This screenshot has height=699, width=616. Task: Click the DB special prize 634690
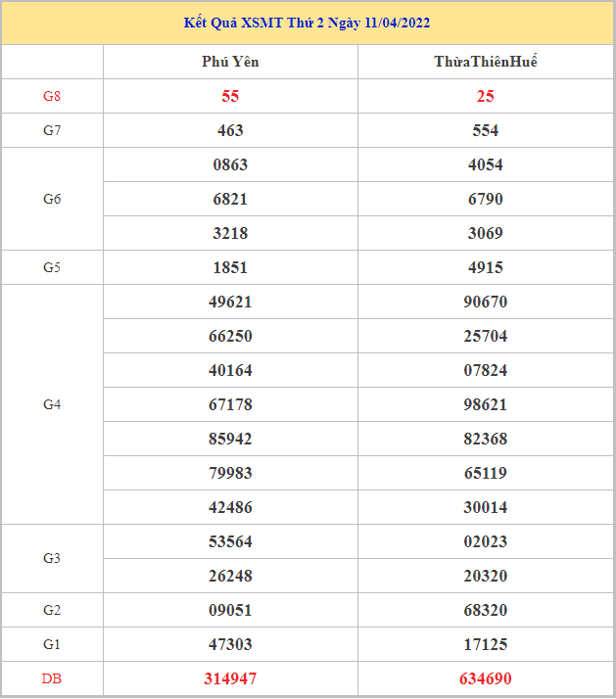coord(486,678)
